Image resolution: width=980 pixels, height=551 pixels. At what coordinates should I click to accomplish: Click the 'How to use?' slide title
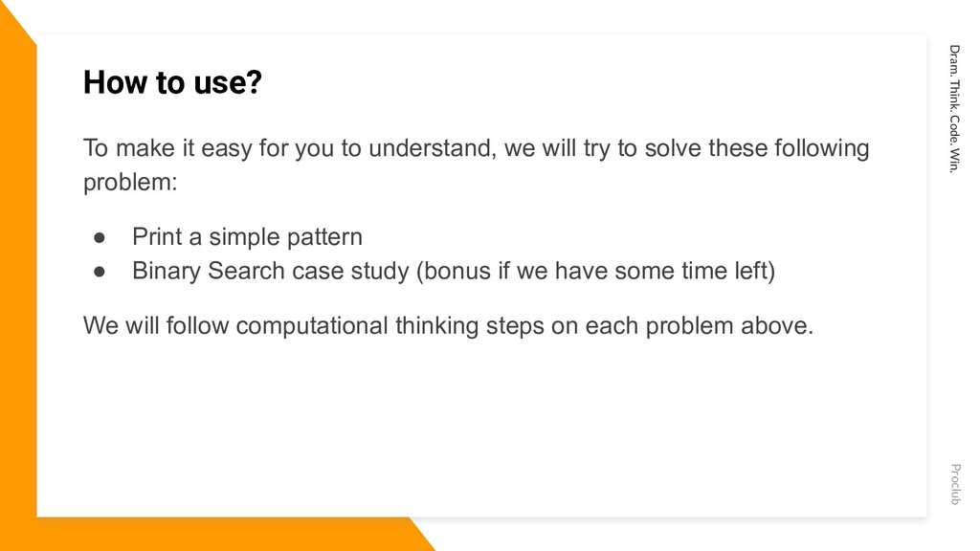[x=172, y=82]
